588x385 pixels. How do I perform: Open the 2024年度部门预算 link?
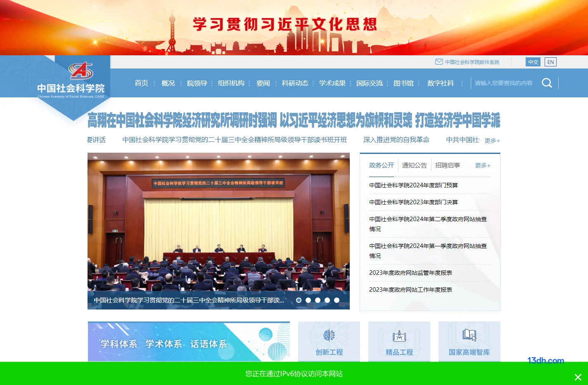tap(413, 185)
